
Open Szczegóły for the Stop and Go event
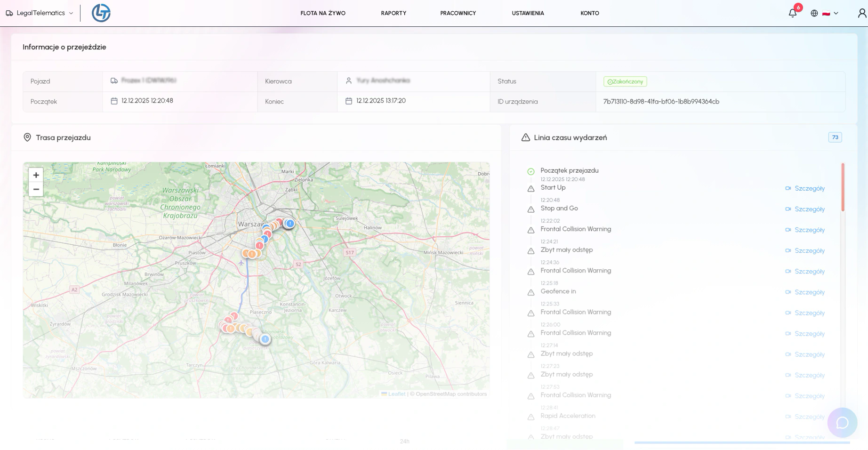809,209
